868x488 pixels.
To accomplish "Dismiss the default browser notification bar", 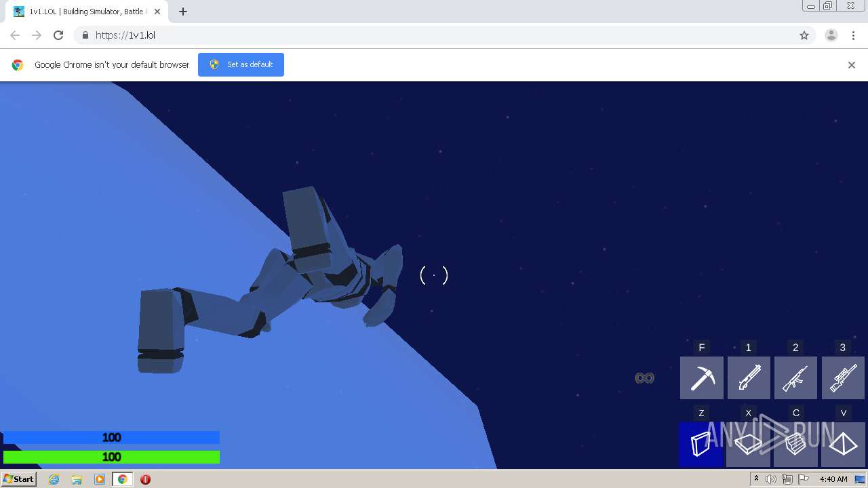I will point(852,65).
